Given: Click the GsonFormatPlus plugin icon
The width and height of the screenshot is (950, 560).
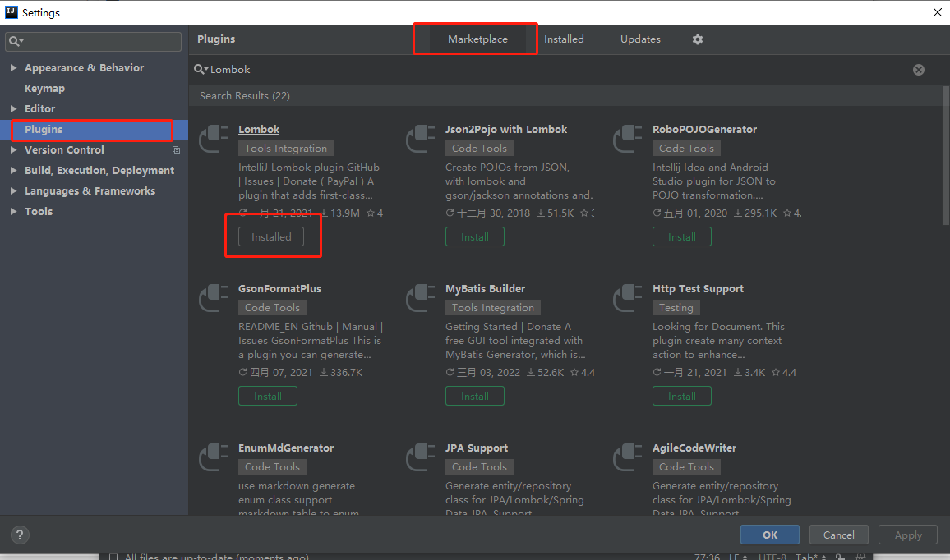Looking at the screenshot, I should pyautogui.click(x=214, y=298).
